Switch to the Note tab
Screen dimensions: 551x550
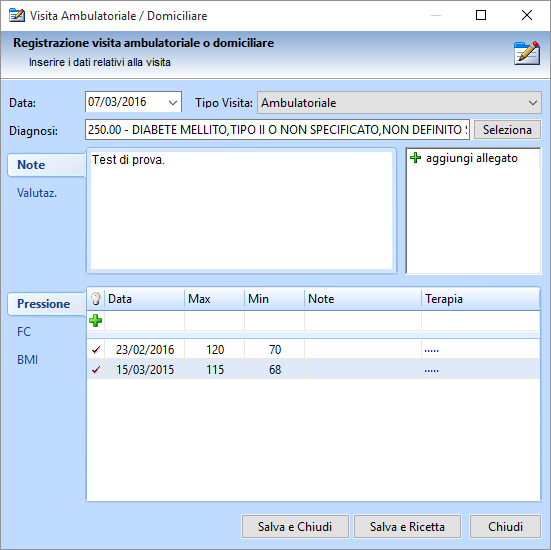47,165
